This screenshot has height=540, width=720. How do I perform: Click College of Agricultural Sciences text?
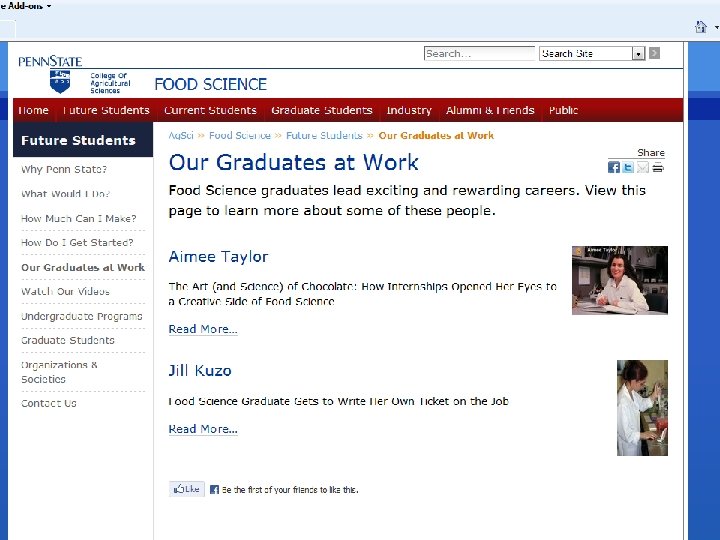pos(110,83)
